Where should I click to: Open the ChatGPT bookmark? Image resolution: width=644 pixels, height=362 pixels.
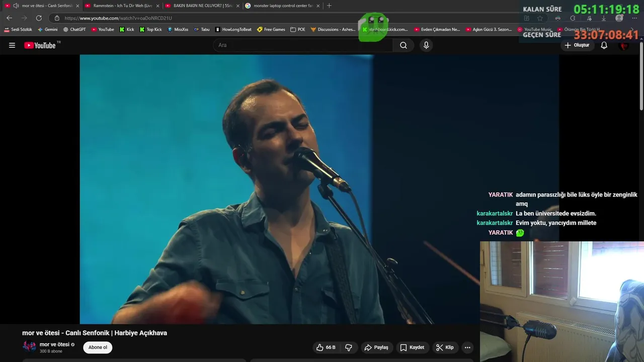(x=74, y=30)
